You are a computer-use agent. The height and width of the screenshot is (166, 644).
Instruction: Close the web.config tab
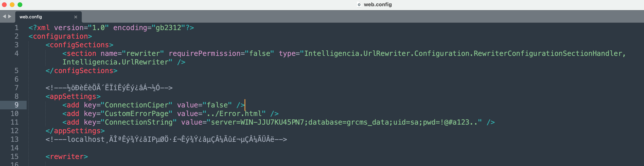pos(76,17)
